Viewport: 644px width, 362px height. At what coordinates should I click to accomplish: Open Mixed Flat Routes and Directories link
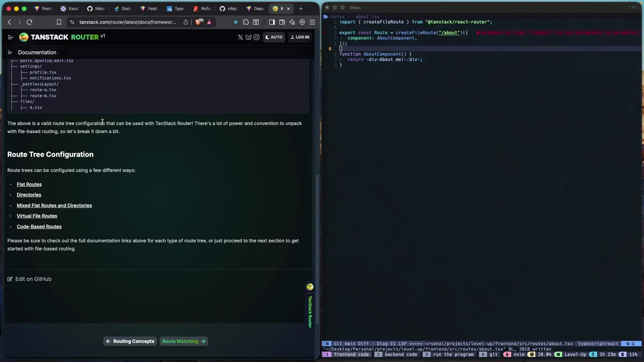[54, 206]
